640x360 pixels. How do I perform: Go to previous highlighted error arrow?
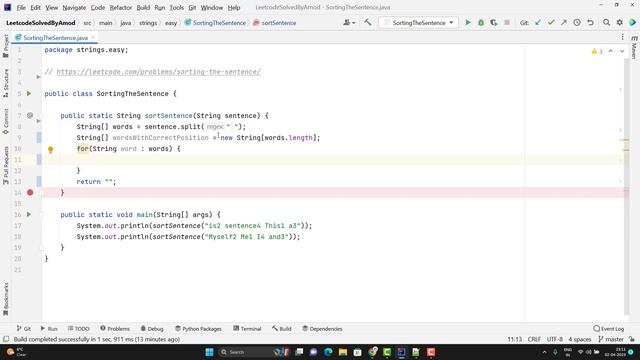pyautogui.click(x=611, y=51)
